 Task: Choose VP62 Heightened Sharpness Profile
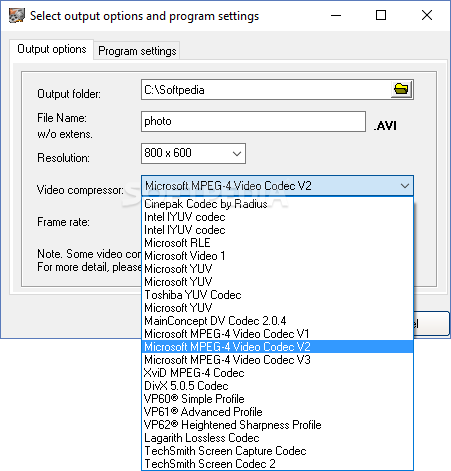(277, 425)
